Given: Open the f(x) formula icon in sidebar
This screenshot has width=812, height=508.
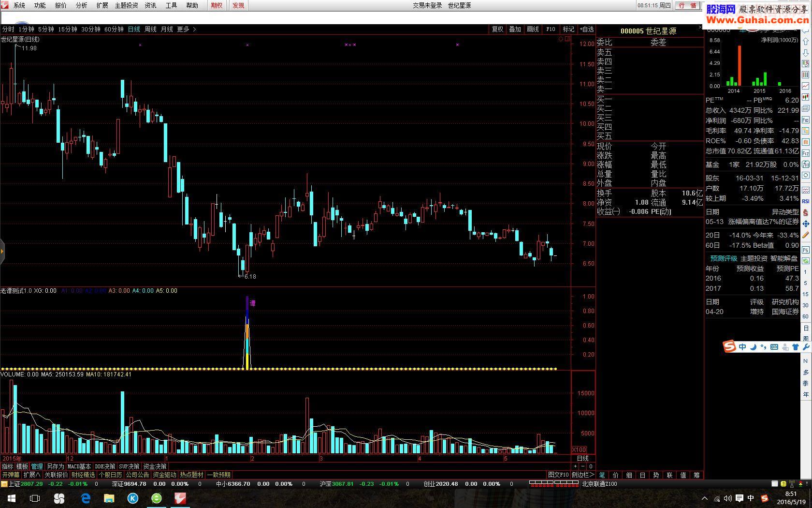Looking at the screenshot, I should point(805,164).
